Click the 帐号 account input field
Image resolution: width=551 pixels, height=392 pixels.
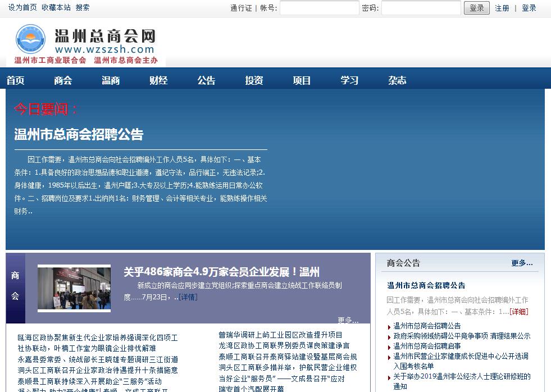coord(319,8)
